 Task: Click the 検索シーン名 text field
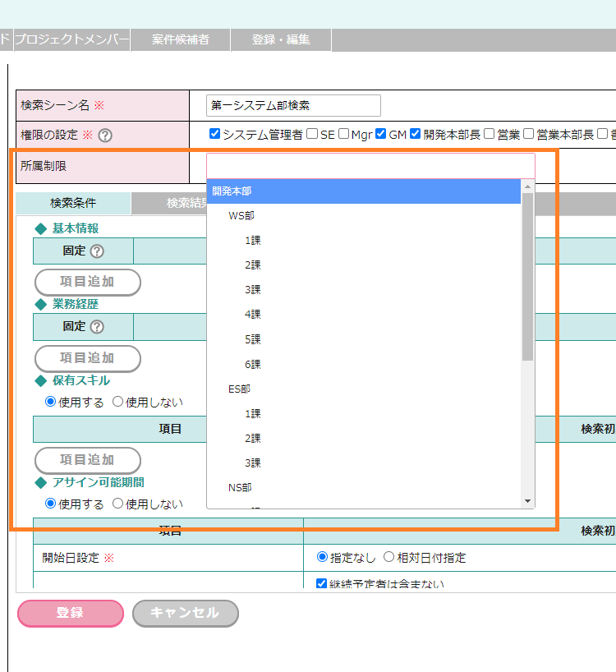[x=293, y=105]
